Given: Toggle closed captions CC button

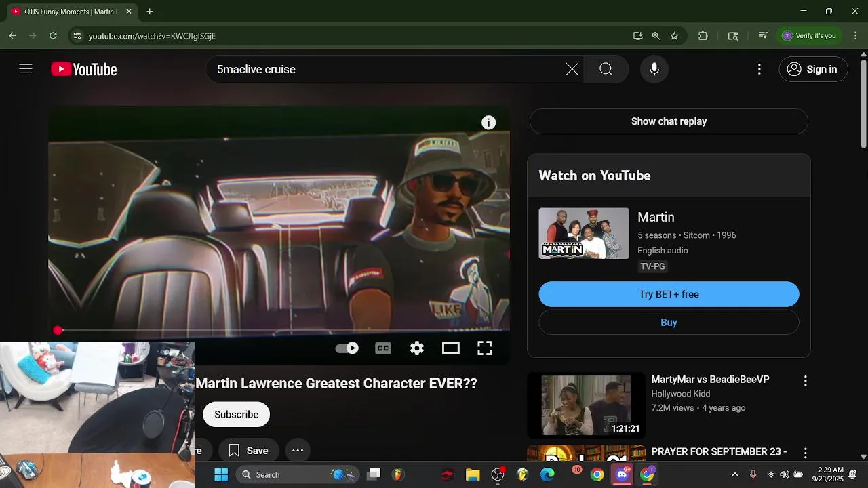Looking at the screenshot, I should point(383,348).
